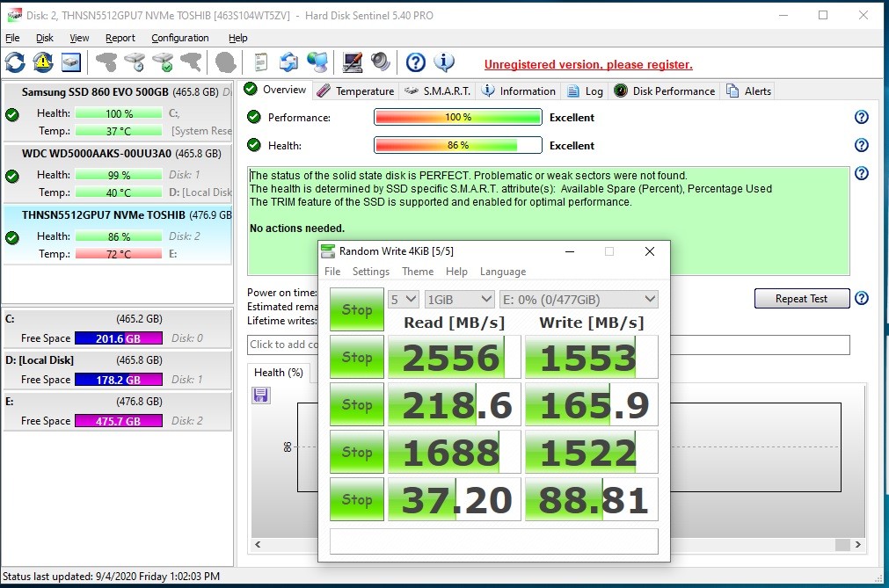Click the blue question mark toolbar icon
Viewport: 889px width, 588px height.
(x=416, y=62)
